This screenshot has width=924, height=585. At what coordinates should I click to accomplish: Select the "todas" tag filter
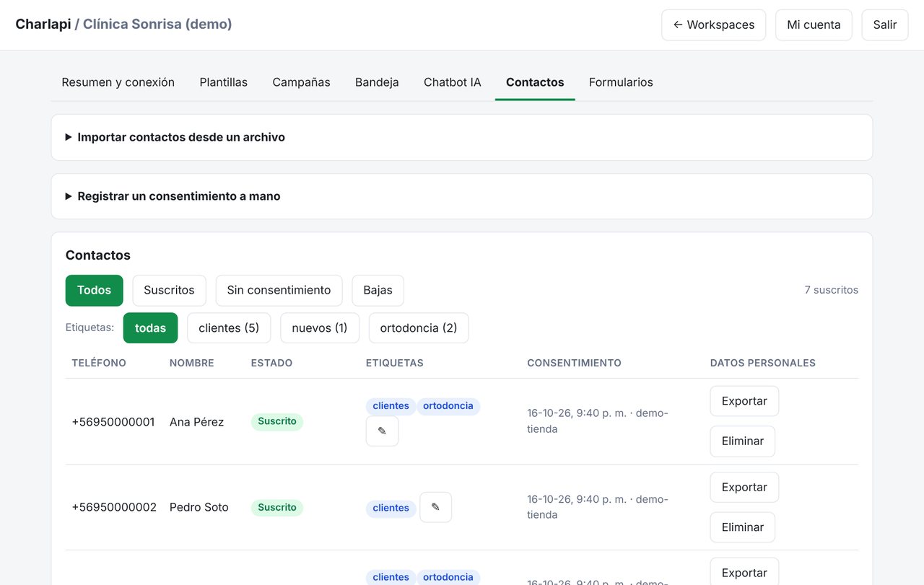click(150, 327)
